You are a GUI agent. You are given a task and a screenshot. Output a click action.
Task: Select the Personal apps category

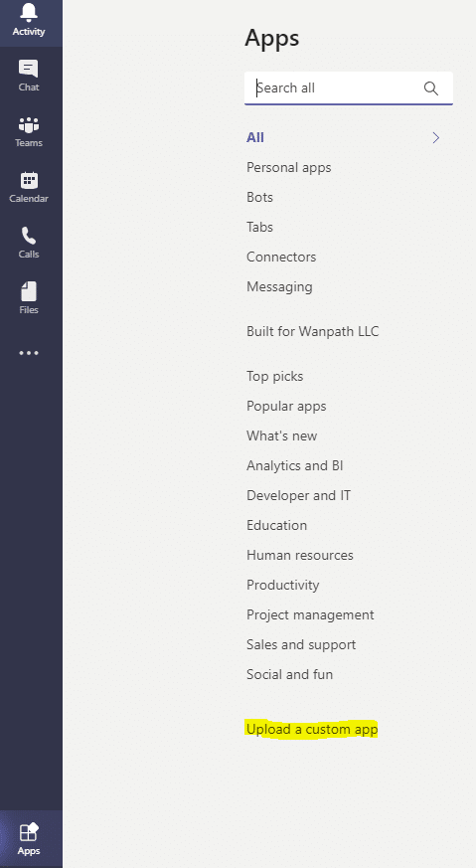pyautogui.click(x=289, y=168)
